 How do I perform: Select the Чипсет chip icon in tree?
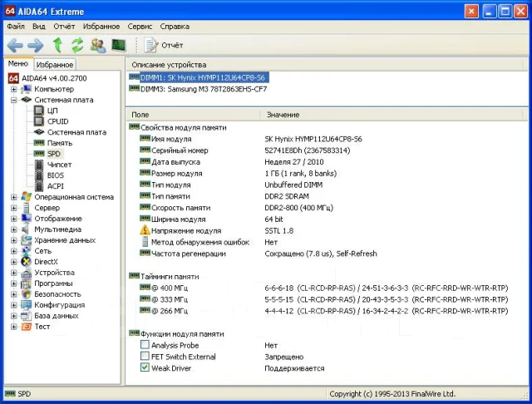point(39,165)
